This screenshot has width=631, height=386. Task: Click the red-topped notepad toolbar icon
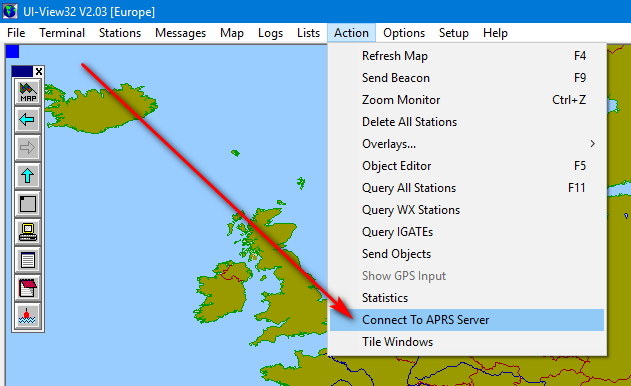point(28,289)
